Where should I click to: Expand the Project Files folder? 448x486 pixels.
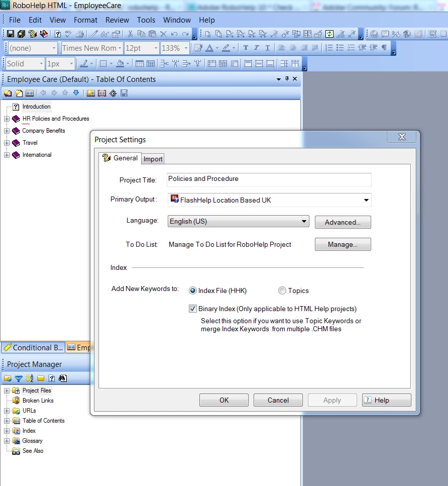click(7, 391)
